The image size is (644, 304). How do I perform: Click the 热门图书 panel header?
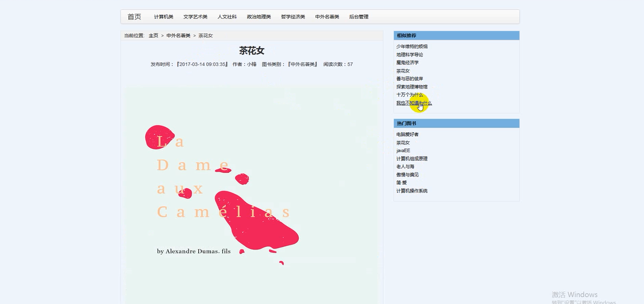[x=456, y=123]
